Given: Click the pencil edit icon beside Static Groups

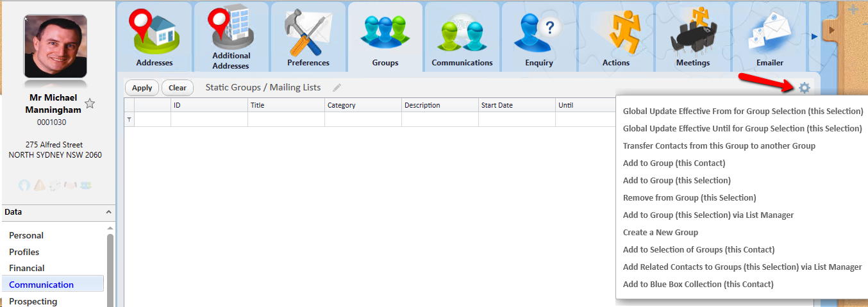Looking at the screenshot, I should 337,88.
